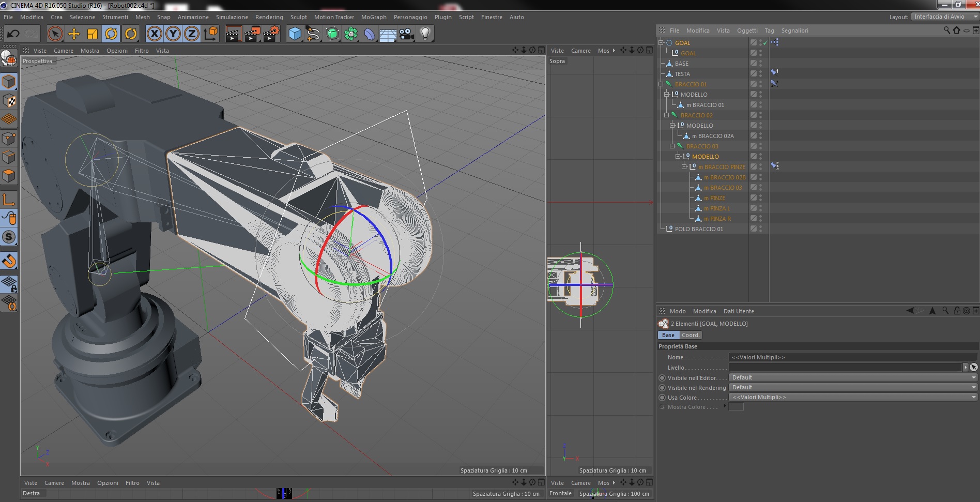
Task: Activate the Scale tool
Action: coord(93,34)
